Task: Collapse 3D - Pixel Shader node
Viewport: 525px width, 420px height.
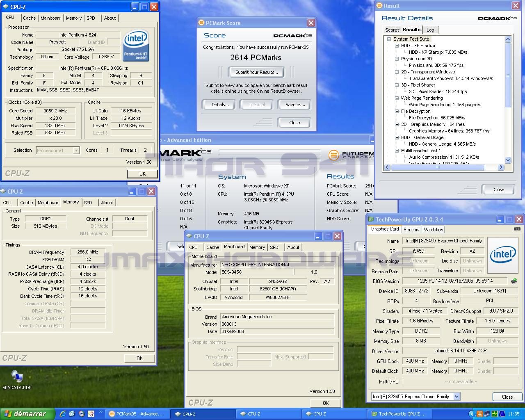Action: [397, 85]
